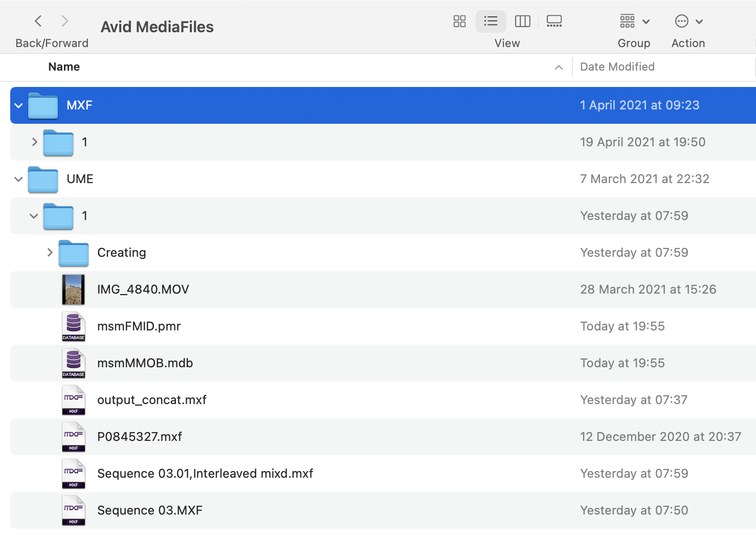This screenshot has width=756, height=535.
Task: Click the output_concat.mxf file icon
Action: pos(74,400)
